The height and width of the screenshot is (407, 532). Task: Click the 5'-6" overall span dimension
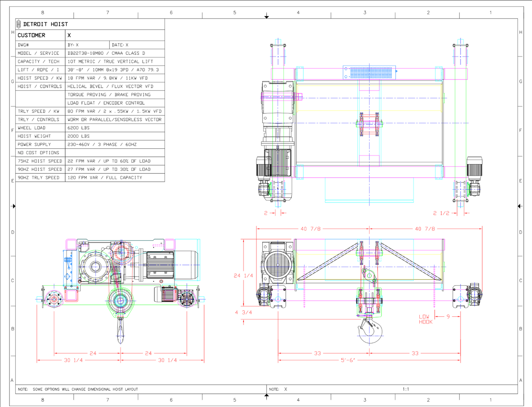[x=348, y=360]
